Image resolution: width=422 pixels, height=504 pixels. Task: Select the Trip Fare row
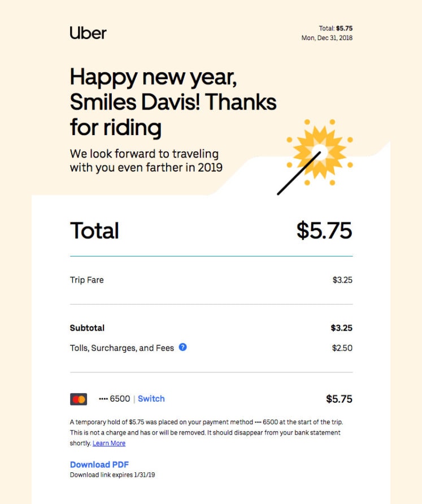pos(86,280)
